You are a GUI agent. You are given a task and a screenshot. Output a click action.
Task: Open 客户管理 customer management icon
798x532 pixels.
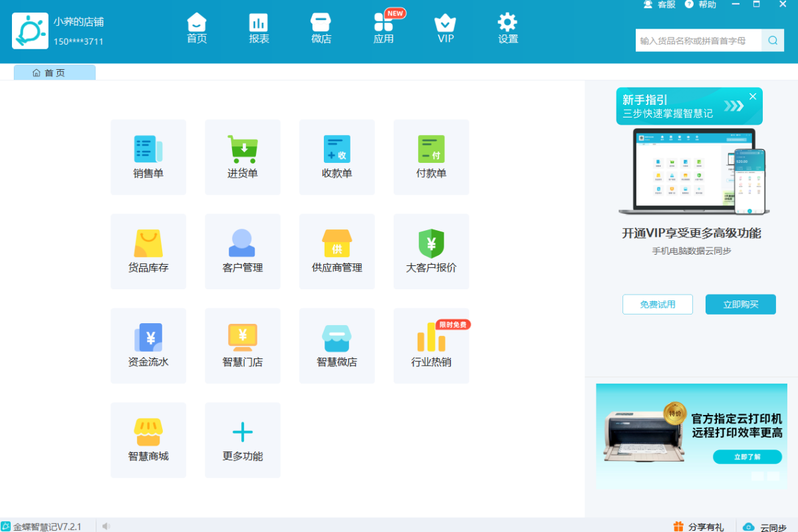click(x=243, y=245)
